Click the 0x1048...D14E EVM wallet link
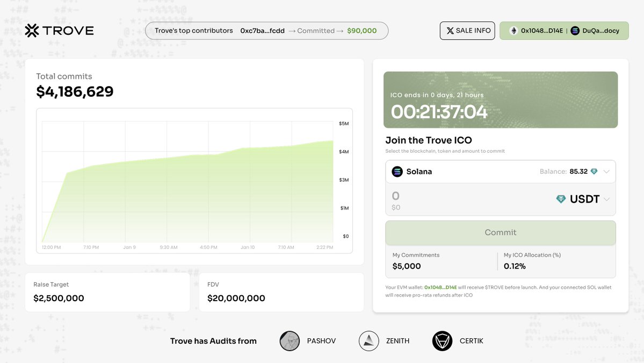 pyautogui.click(x=440, y=287)
